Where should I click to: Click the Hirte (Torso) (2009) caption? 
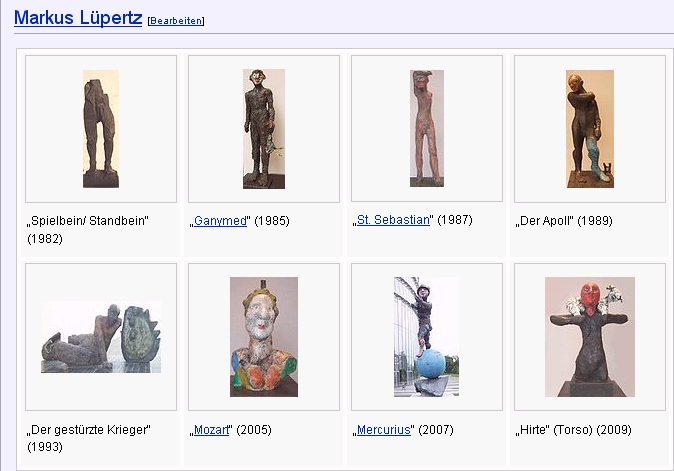573,430
